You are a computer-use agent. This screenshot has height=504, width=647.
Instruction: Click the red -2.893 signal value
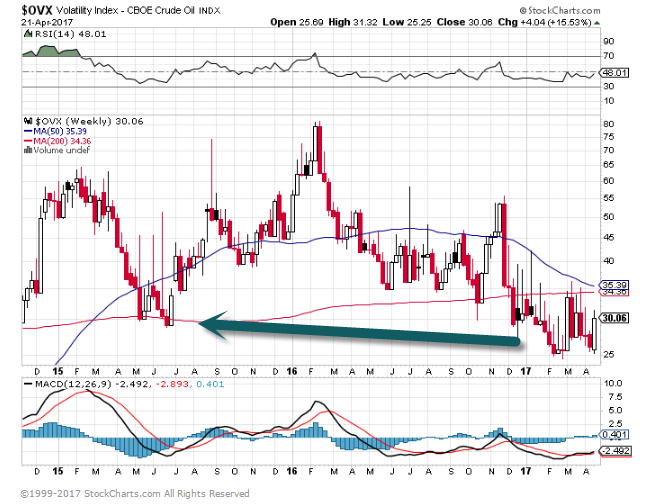(172, 384)
